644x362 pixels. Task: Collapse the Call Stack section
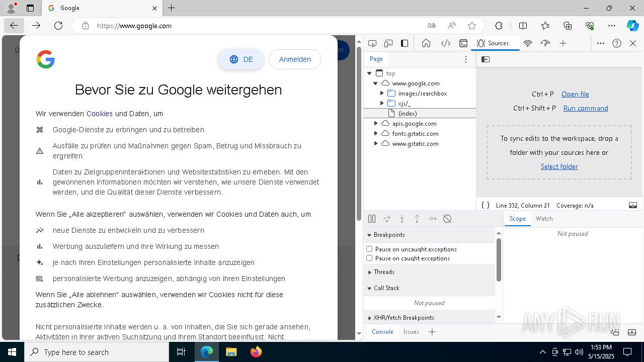(430, 288)
